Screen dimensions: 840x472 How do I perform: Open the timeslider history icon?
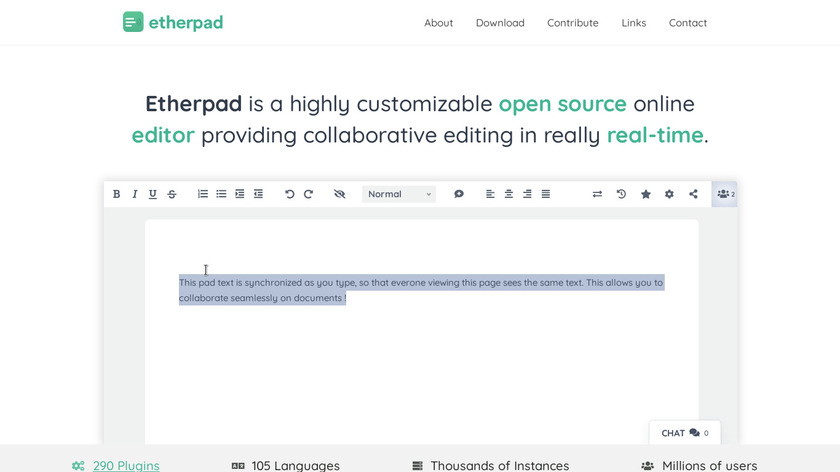click(621, 194)
